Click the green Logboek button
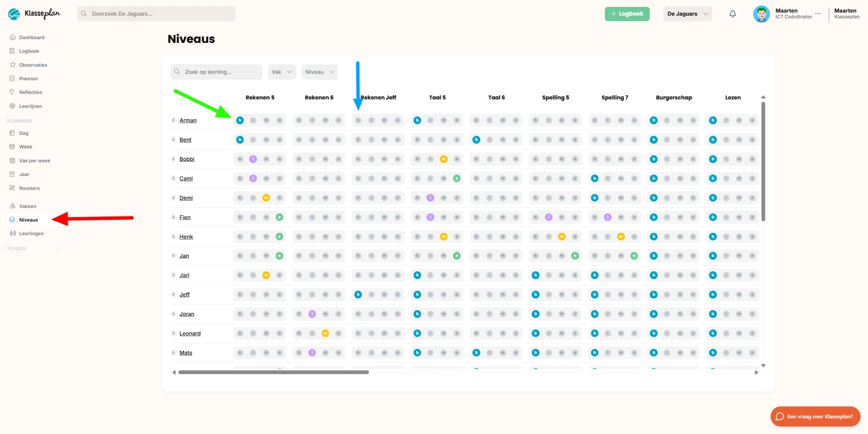Screen dimensions: 868x434 coord(627,14)
